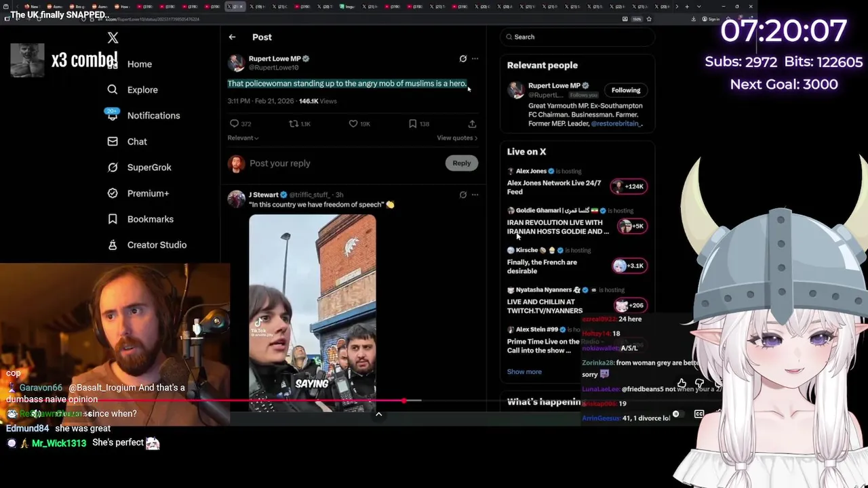This screenshot has width=868, height=488.
Task: Join Nyatasha Nyanners live +206 badge
Action: click(x=629, y=306)
